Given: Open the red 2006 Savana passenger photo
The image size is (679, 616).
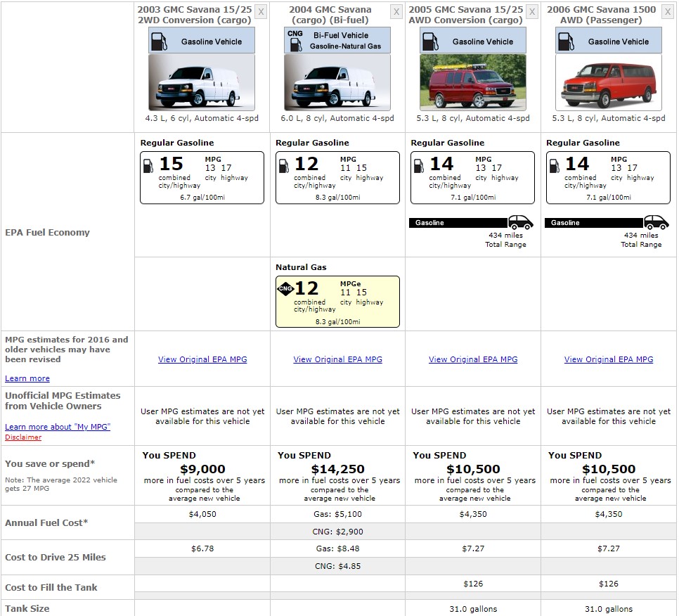Looking at the screenshot, I should pyautogui.click(x=609, y=82).
